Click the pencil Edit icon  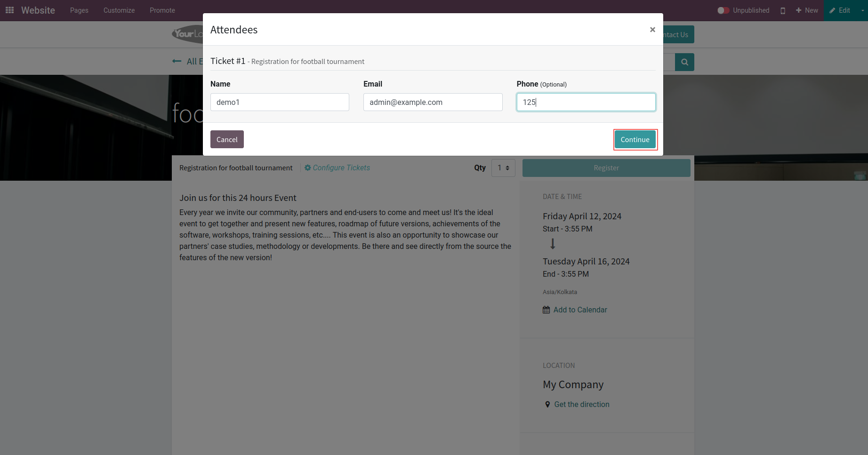pos(832,10)
